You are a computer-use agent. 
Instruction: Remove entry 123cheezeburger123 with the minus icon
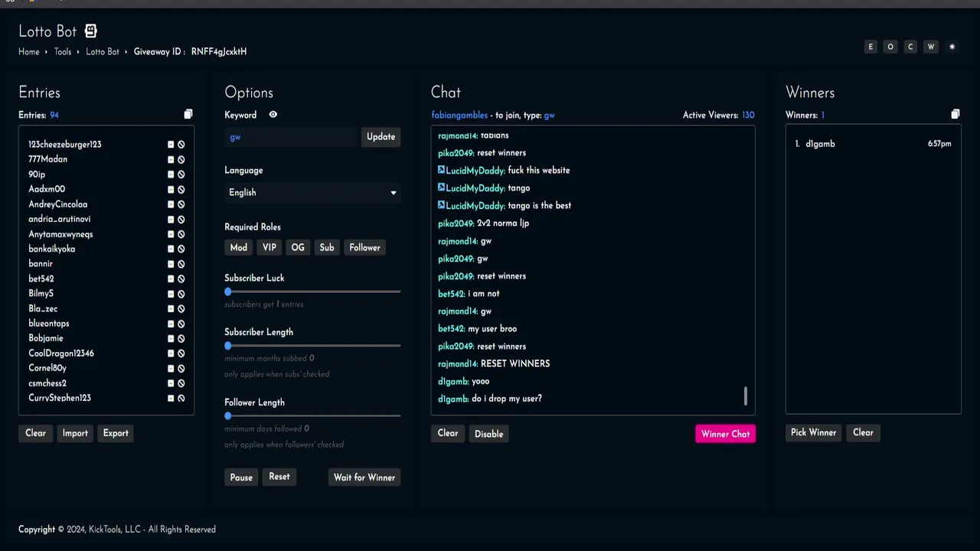171,145
